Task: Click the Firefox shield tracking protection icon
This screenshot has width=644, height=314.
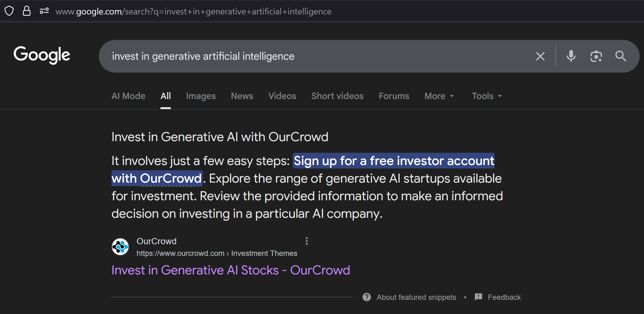Action: coord(9,11)
